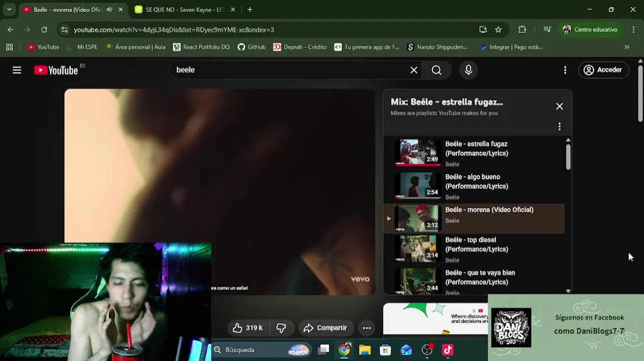View site information icon in address bar

(64, 30)
